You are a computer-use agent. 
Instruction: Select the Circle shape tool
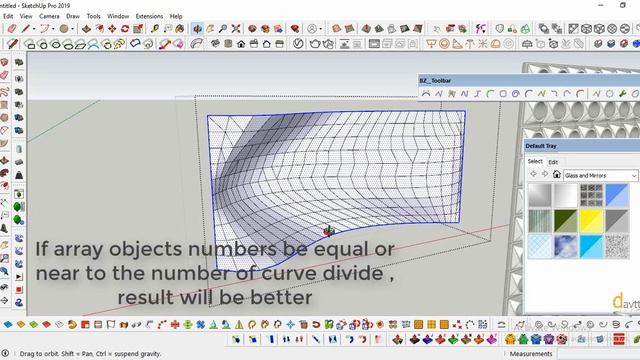64,29
